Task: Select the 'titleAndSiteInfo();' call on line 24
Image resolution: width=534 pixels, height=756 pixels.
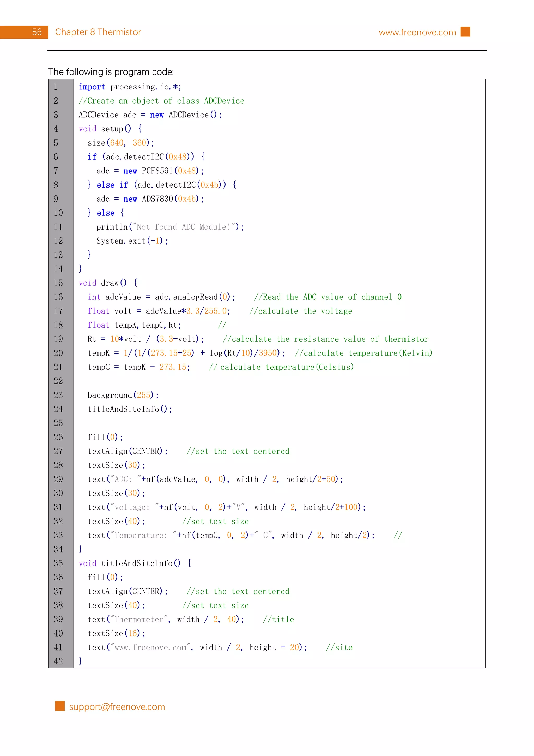Action: 130,409
